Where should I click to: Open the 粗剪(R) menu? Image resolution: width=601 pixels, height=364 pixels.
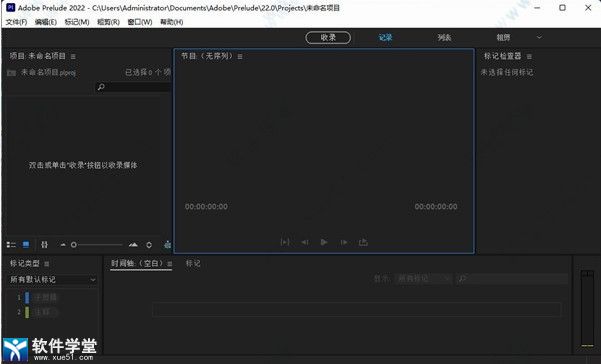click(x=108, y=22)
